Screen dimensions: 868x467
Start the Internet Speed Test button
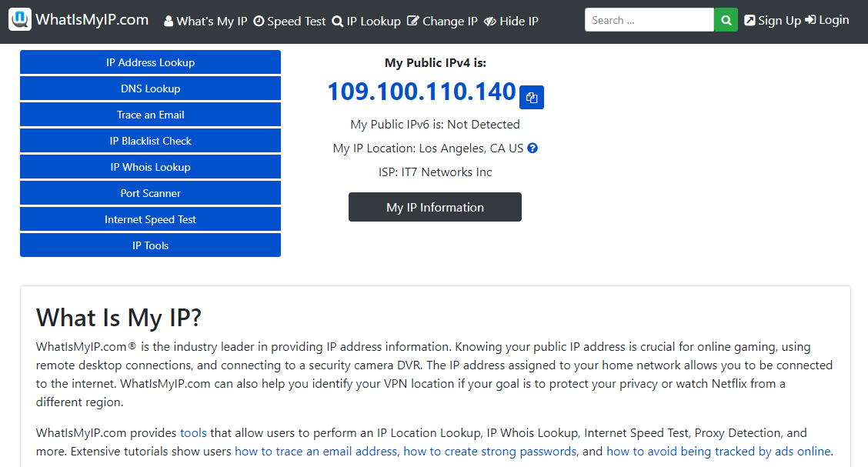point(151,219)
